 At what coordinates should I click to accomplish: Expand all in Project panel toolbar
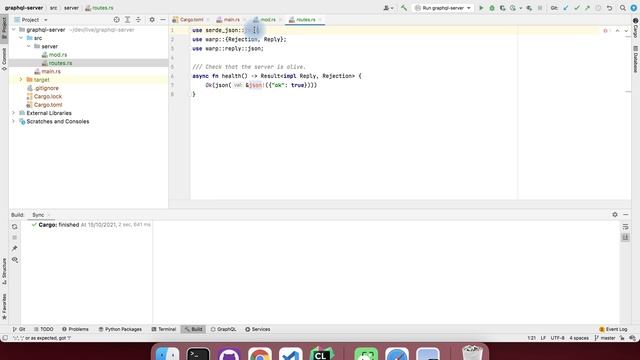[127, 20]
